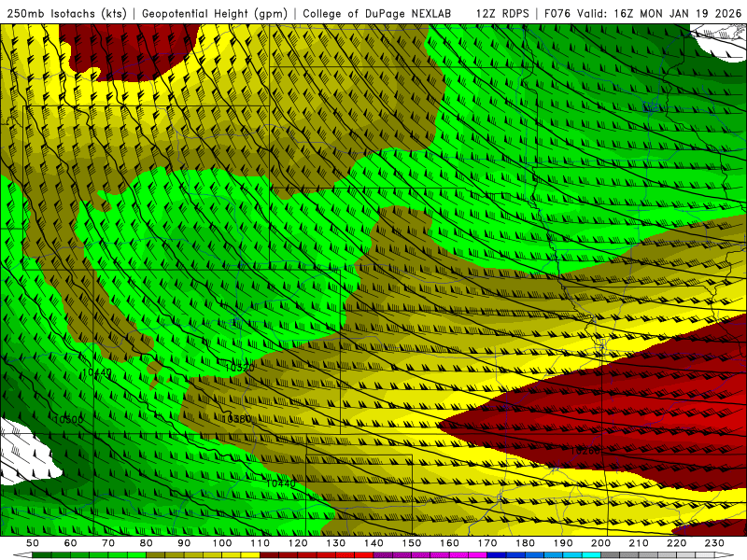Click the 60 value on the color scale
This screenshot has height=560, width=747.
(x=70, y=543)
